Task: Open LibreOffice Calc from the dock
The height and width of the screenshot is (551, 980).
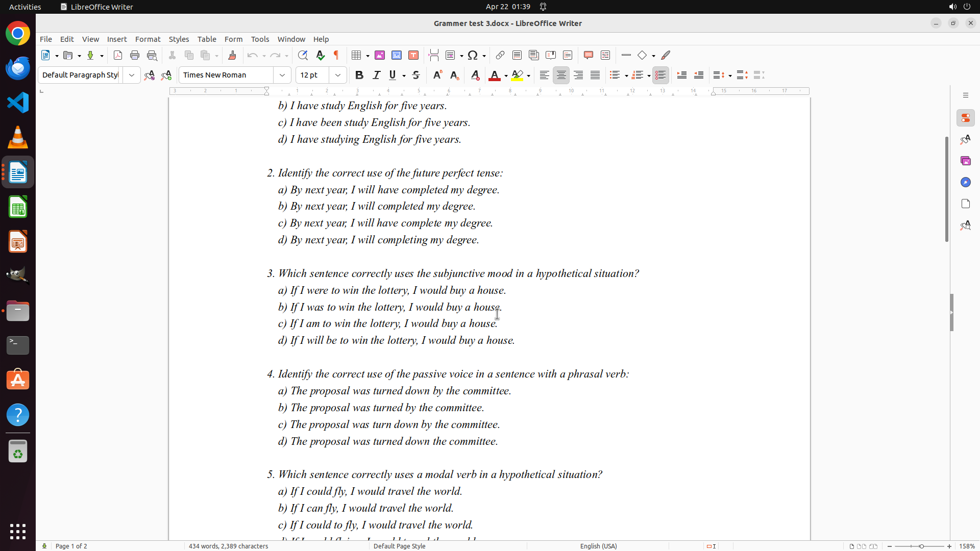Action: pyautogui.click(x=18, y=207)
